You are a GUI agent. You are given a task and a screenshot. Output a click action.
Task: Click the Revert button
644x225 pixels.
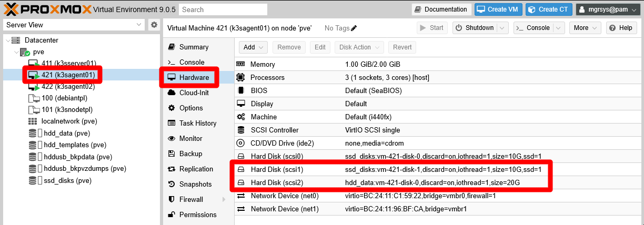[x=402, y=47]
